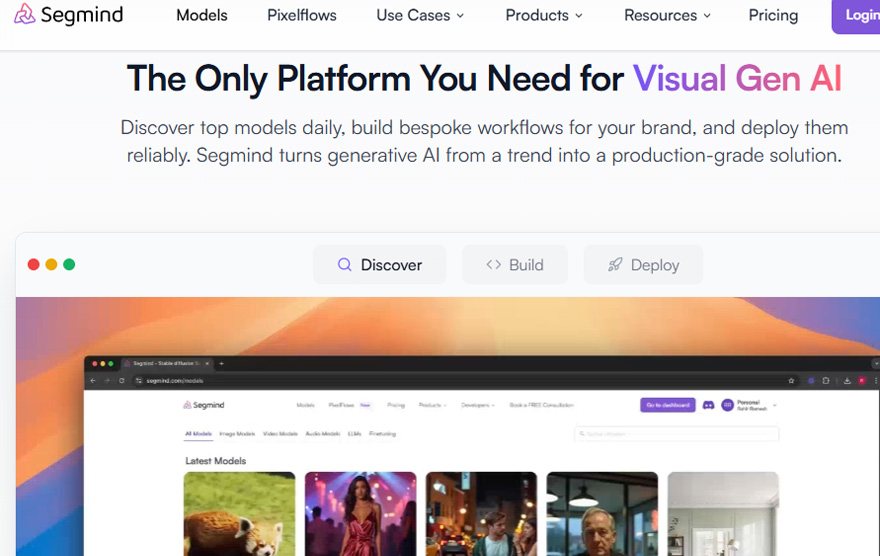
Task: Click the Use Cases chevron arrow
Action: [x=460, y=16]
